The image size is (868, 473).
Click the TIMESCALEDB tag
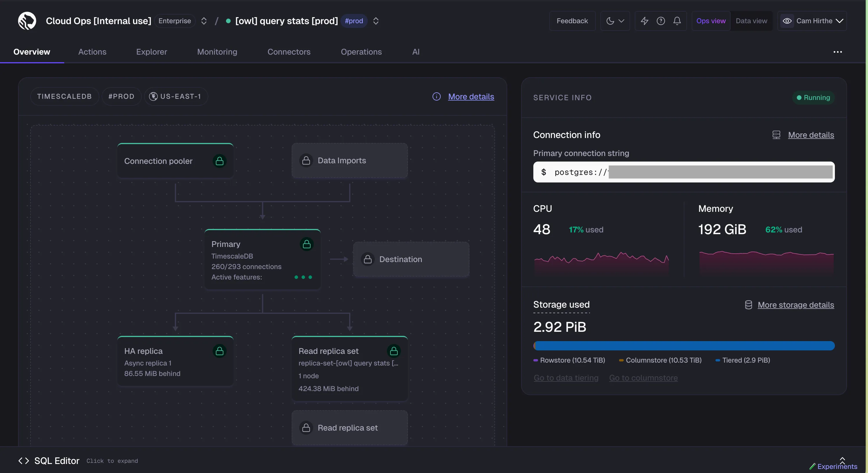[64, 96]
